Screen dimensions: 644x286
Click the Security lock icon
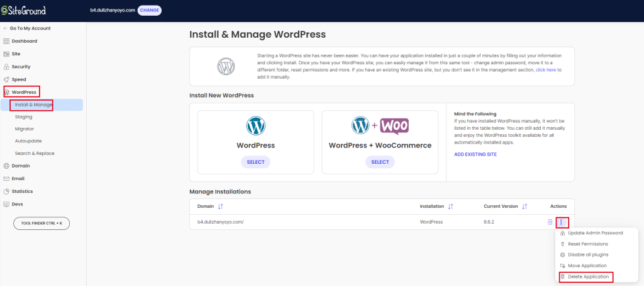click(x=6, y=67)
